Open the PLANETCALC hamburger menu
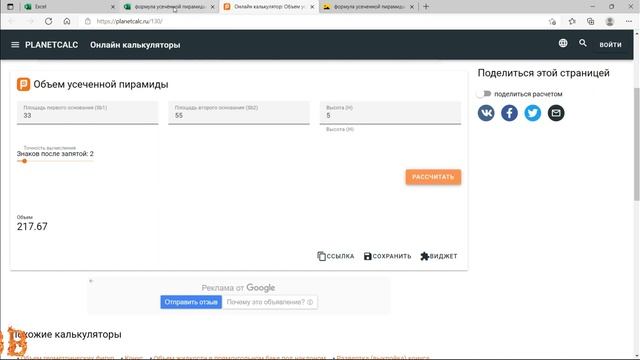The width and height of the screenshot is (640, 360). (x=15, y=44)
